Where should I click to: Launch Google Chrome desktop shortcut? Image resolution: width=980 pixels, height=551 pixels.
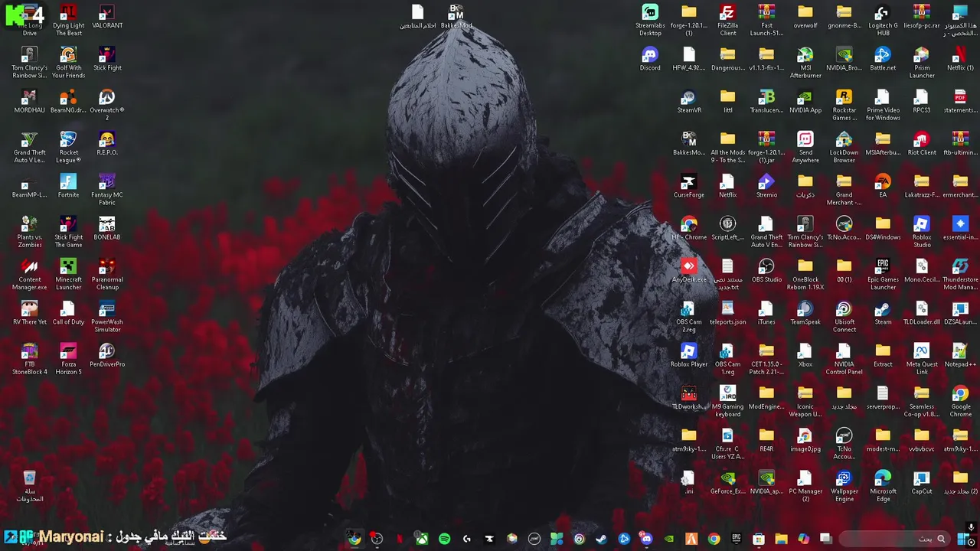point(960,401)
